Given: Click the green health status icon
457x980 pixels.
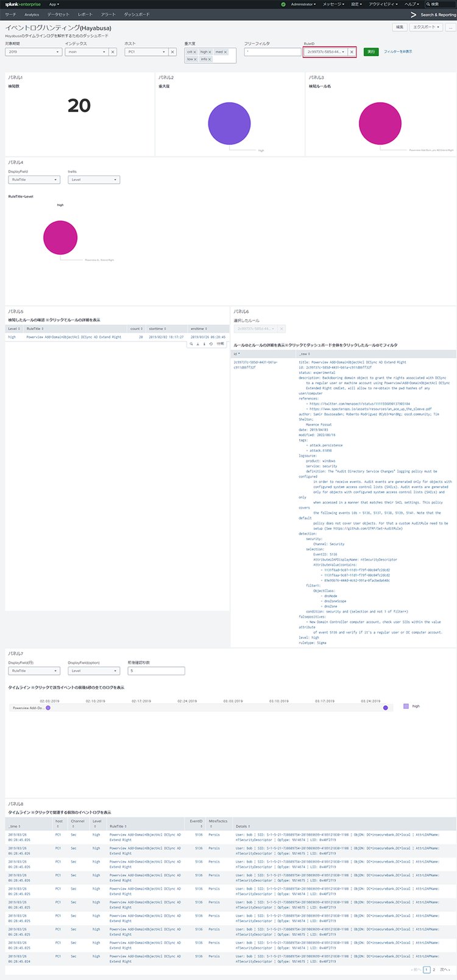Looking at the screenshot, I should click(x=283, y=4).
